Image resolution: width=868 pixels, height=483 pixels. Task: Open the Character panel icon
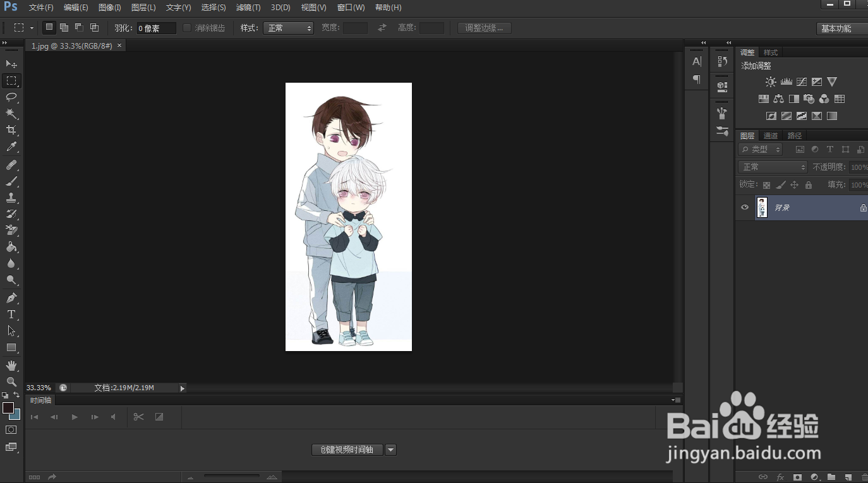pos(697,61)
